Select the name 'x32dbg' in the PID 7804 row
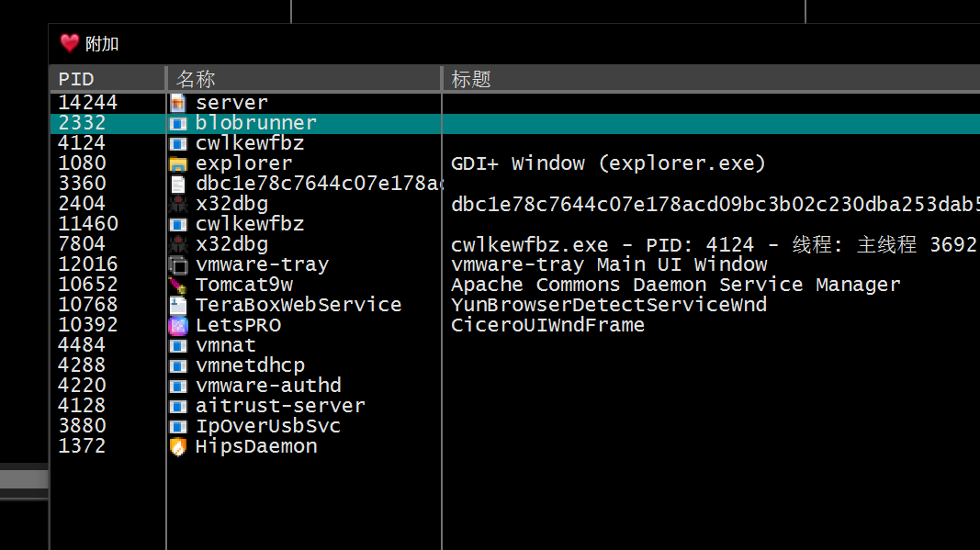Image resolution: width=980 pixels, height=550 pixels. click(x=231, y=244)
